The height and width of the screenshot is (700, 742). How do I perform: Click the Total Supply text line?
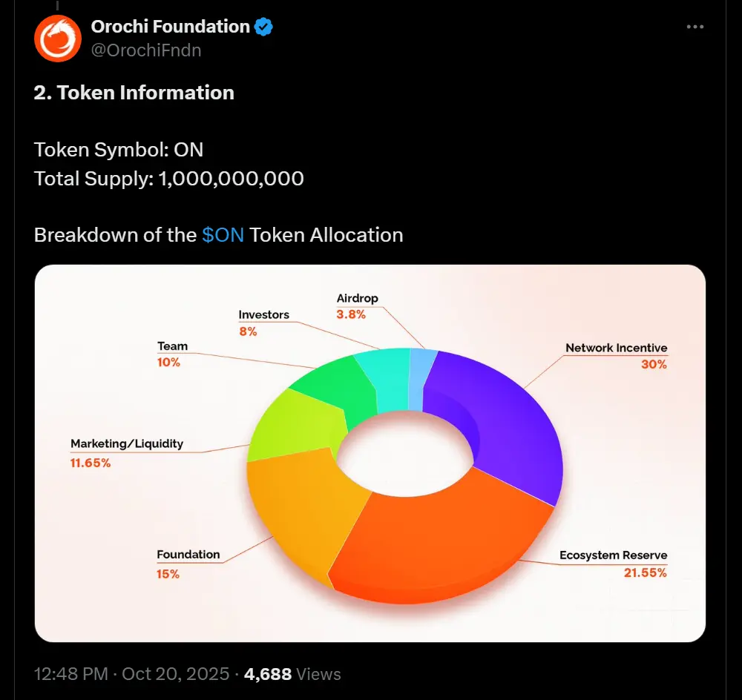pos(169,179)
